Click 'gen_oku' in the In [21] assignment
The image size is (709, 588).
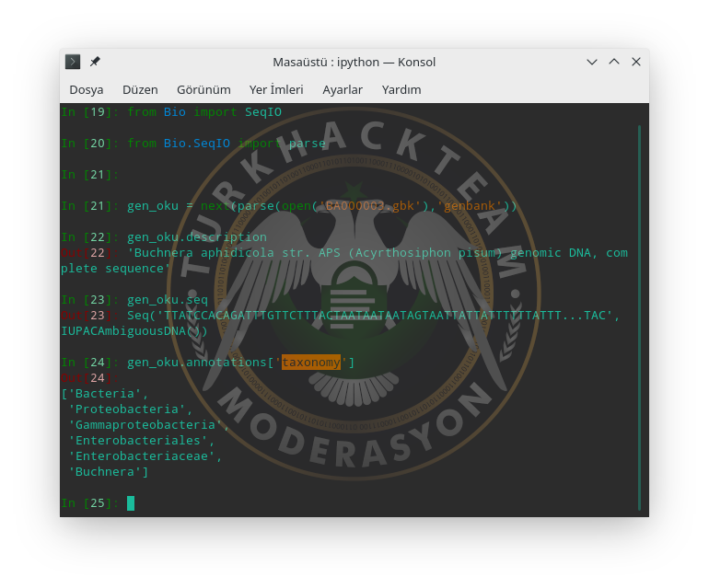tap(153, 206)
